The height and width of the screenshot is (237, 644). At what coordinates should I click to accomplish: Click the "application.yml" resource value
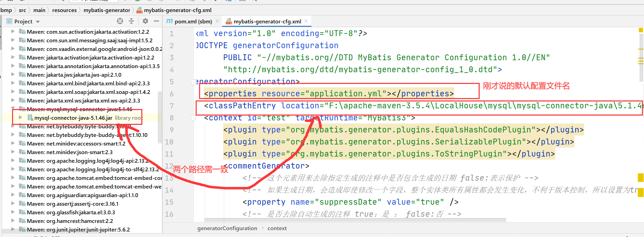tap(346, 94)
